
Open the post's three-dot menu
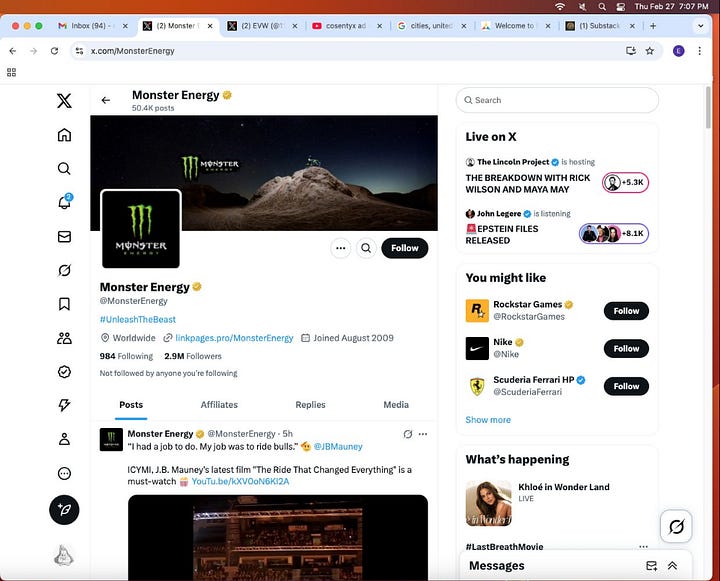coord(423,434)
